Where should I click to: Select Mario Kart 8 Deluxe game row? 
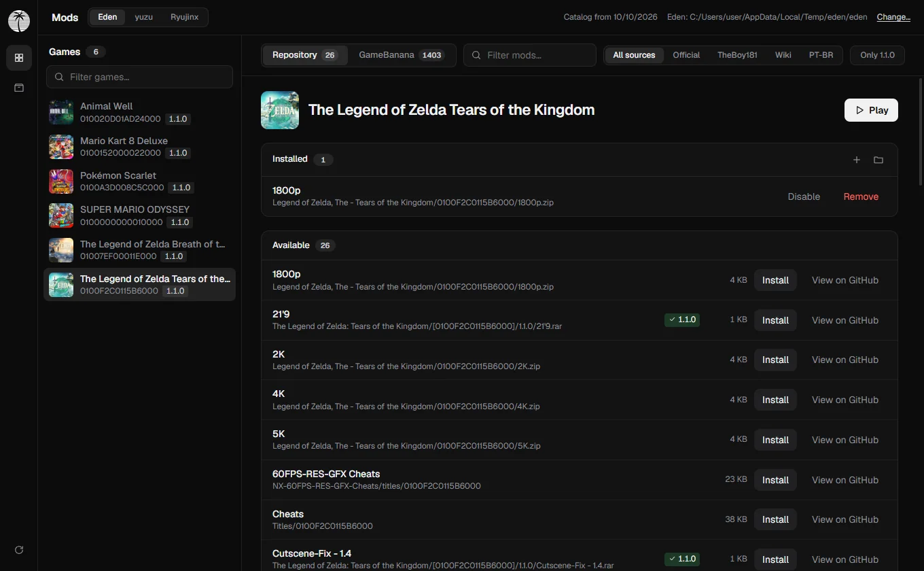[x=139, y=147]
